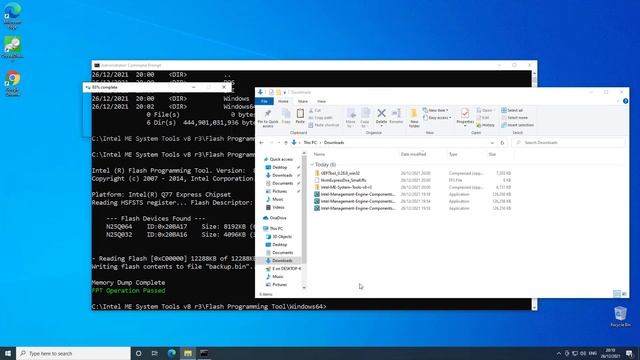Switch to large icons view toggle
The image size is (640, 360).
[x=624, y=293]
